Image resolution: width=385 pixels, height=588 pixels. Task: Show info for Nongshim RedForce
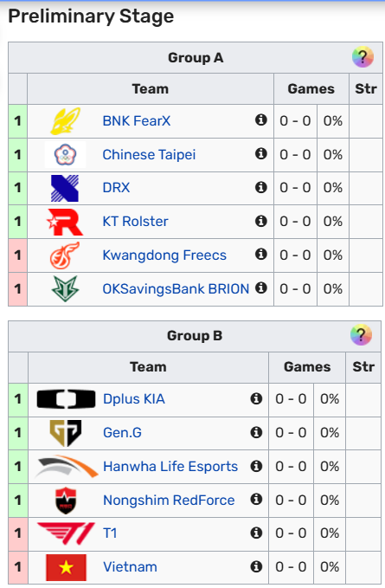pyautogui.click(x=256, y=499)
